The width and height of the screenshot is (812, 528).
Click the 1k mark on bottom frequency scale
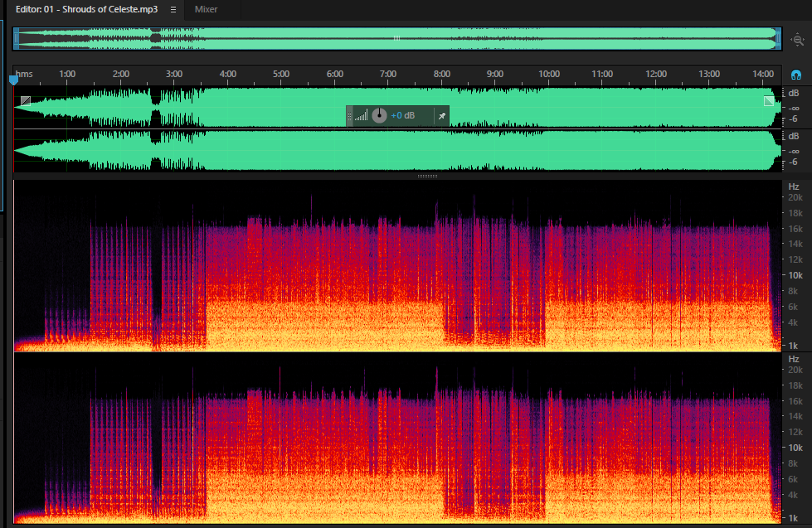coord(794,518)
